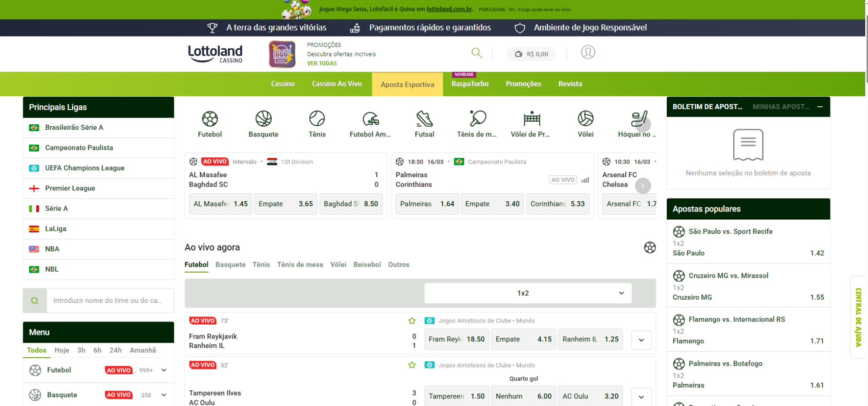Open Brasileirão Série A league
The image size is (868, 406).
(74, 127)
